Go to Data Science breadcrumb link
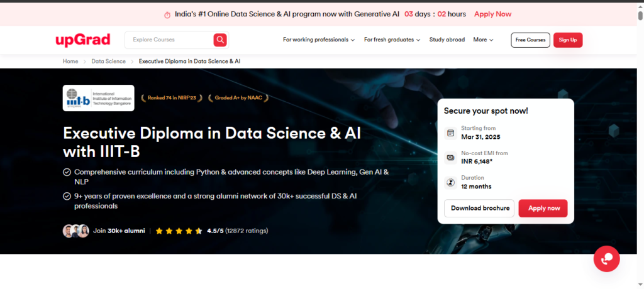Viewport: 644px width, 289px height. [108, 61]
